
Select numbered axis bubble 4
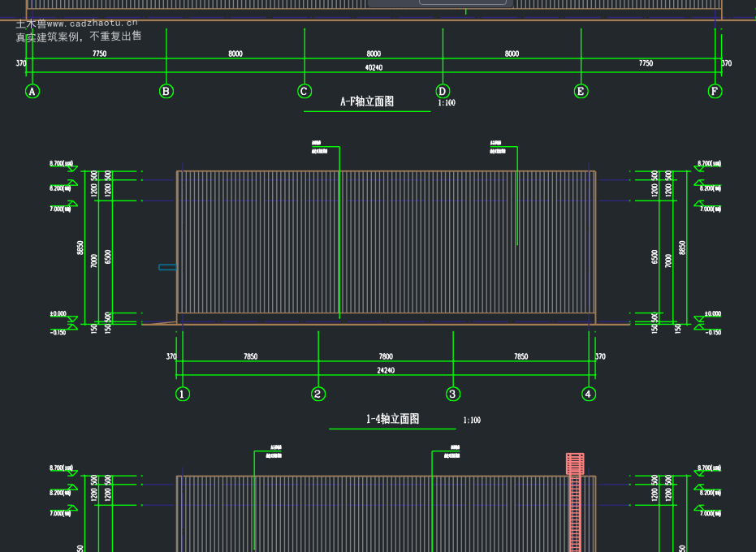(x=589, y=394)
